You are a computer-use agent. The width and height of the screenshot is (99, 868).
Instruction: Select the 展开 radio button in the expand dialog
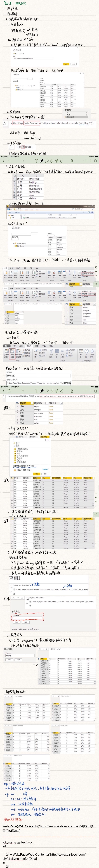pyautogui.click(x=15, y=443)
